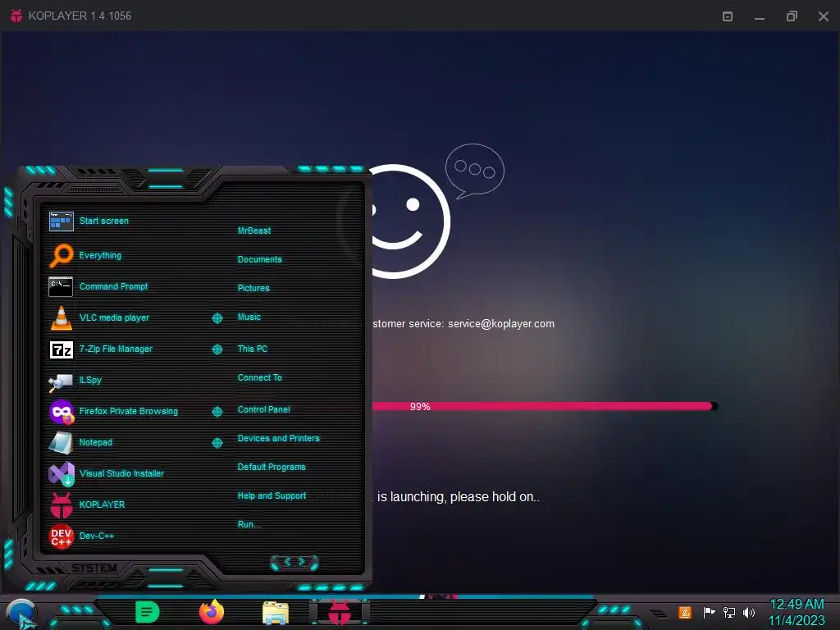This screenshot has width=840, height=630.
Task: Open Default Programs
Action: click(272, 467)
